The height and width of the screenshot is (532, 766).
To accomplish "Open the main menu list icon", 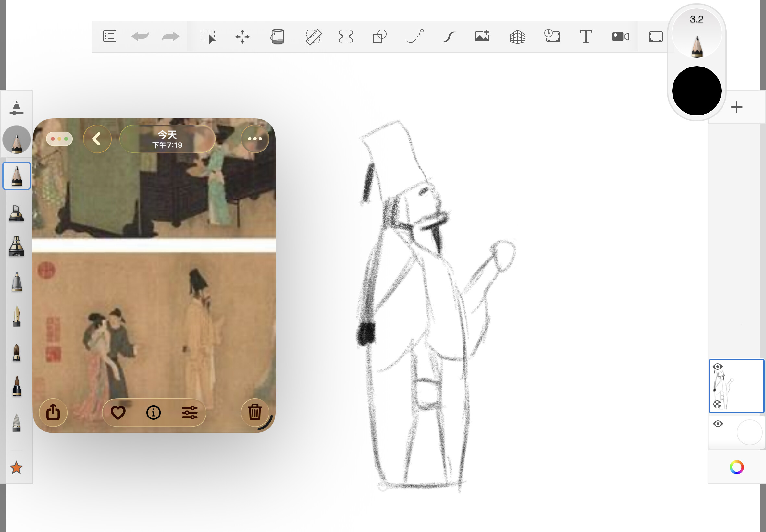I will [109, 36].
